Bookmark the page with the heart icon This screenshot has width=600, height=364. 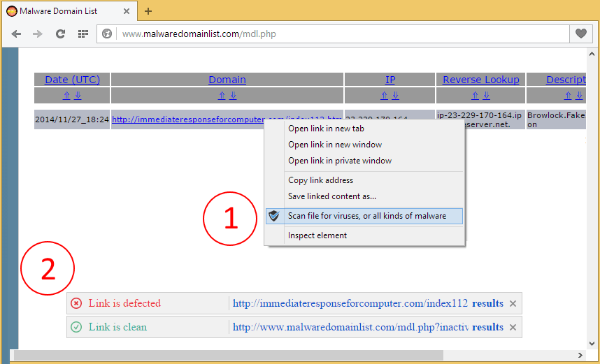tap(581, 34)
